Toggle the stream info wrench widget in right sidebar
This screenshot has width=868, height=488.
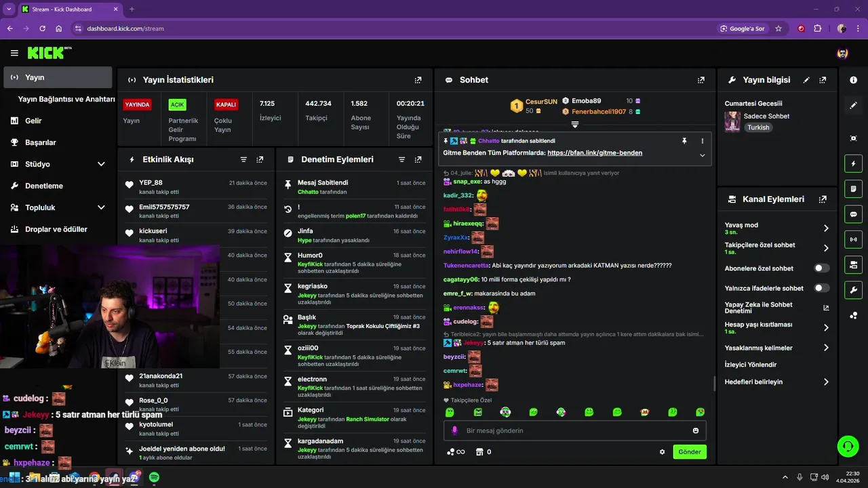[x=853, y=290]
